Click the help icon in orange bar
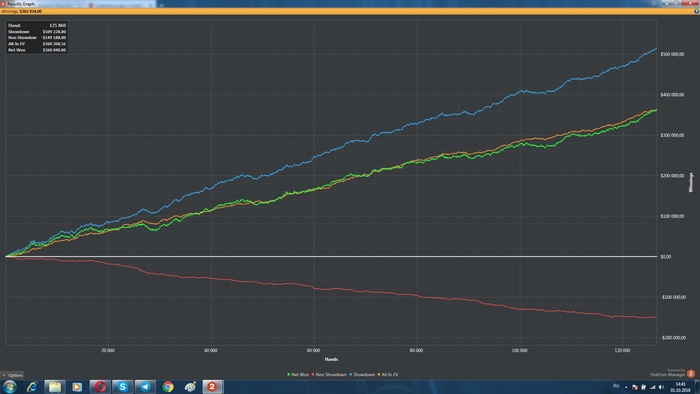The width and height of the screenshot is (700, 394). click(696, 11)
